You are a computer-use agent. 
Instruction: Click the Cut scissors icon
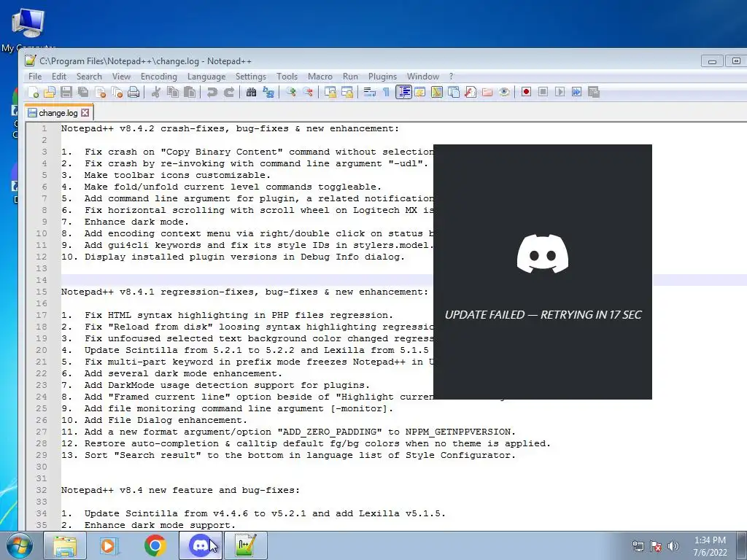tap(156, 92)
